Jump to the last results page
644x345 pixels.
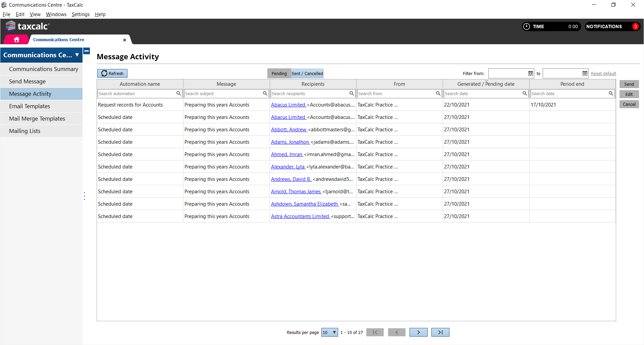(440, 332)
